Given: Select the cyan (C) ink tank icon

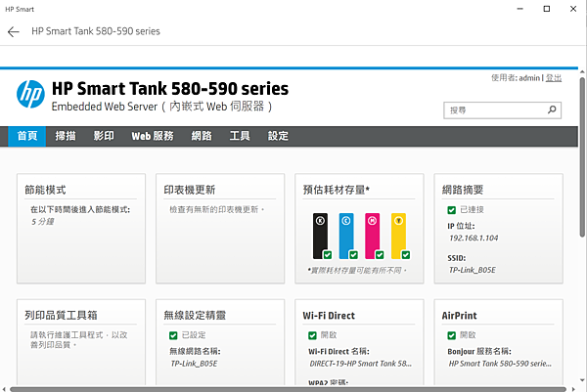Looking at the screenshot, I should click(x=346, y=236).
